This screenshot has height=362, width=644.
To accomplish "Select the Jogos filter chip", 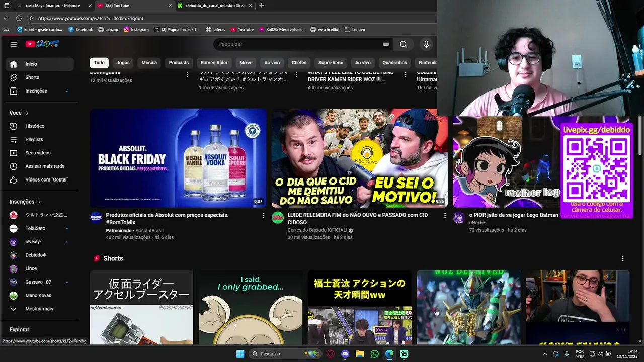I will pyautogui.click(x=123, y=63).
